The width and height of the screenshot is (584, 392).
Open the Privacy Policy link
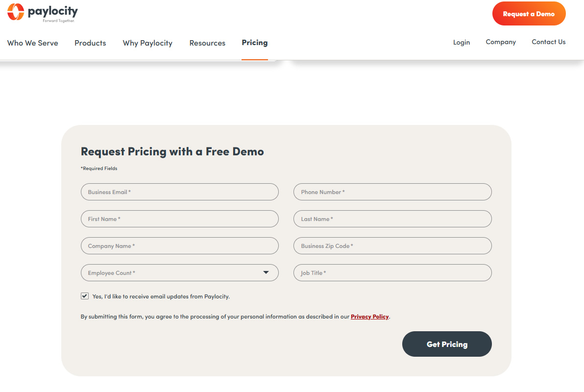(x=369, y=316)
